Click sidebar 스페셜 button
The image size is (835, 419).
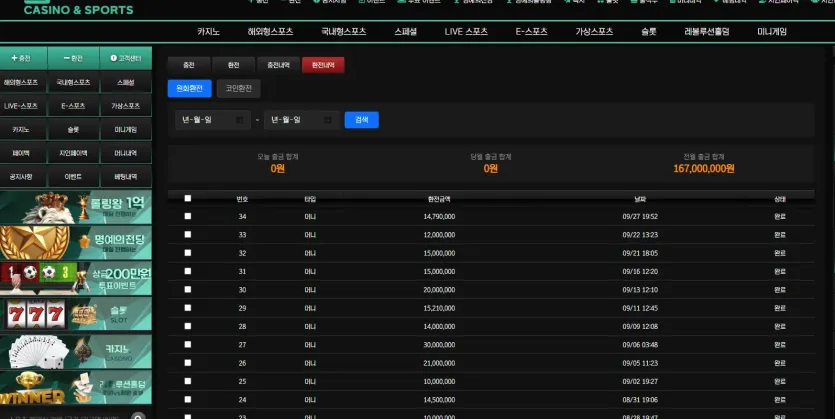pos(126,83)
